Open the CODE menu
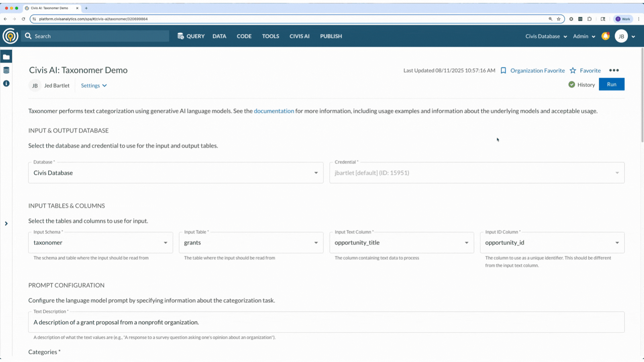Image resolution: width=644 pixels, height=362 pixels. pyautogui.click(x=244, y=36)
